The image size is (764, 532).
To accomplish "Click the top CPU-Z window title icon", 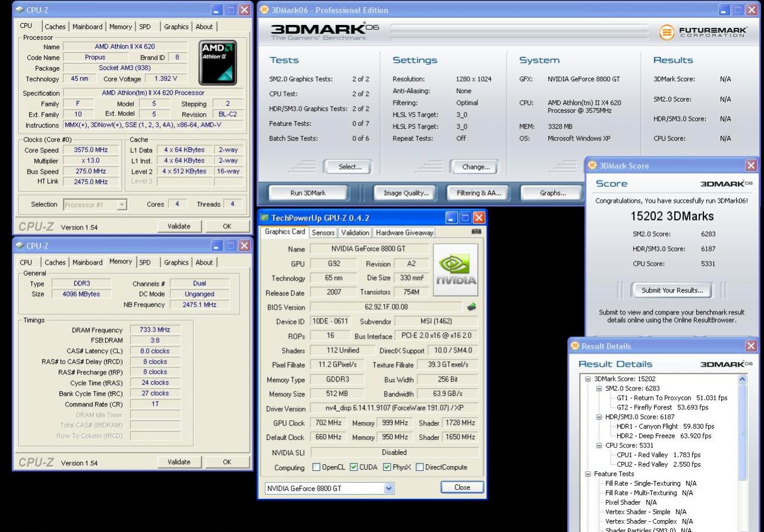I will click(20, 10).
